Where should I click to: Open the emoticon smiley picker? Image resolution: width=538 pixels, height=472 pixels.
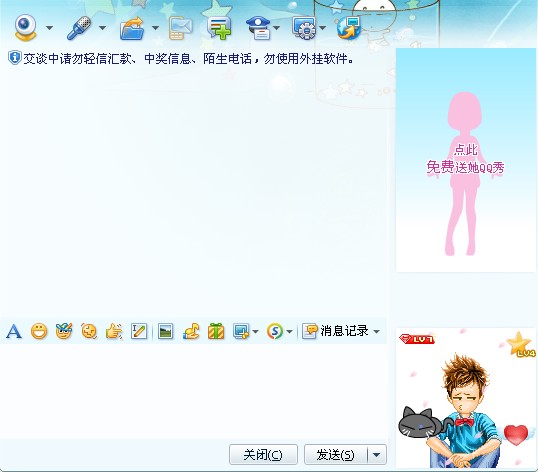click(39, 331)
